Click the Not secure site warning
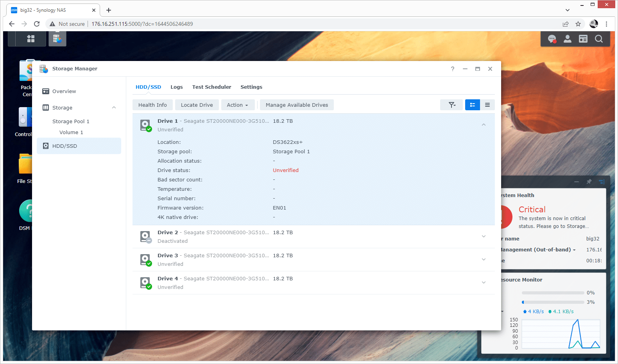 pos(67,24)
